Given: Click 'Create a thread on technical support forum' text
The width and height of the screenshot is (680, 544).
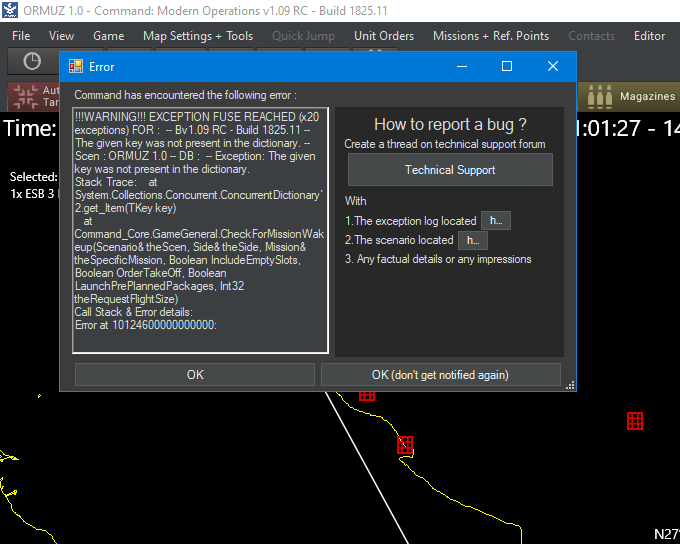Looking at the screenshot, I should pyautogui.click(x=445, y=144).
